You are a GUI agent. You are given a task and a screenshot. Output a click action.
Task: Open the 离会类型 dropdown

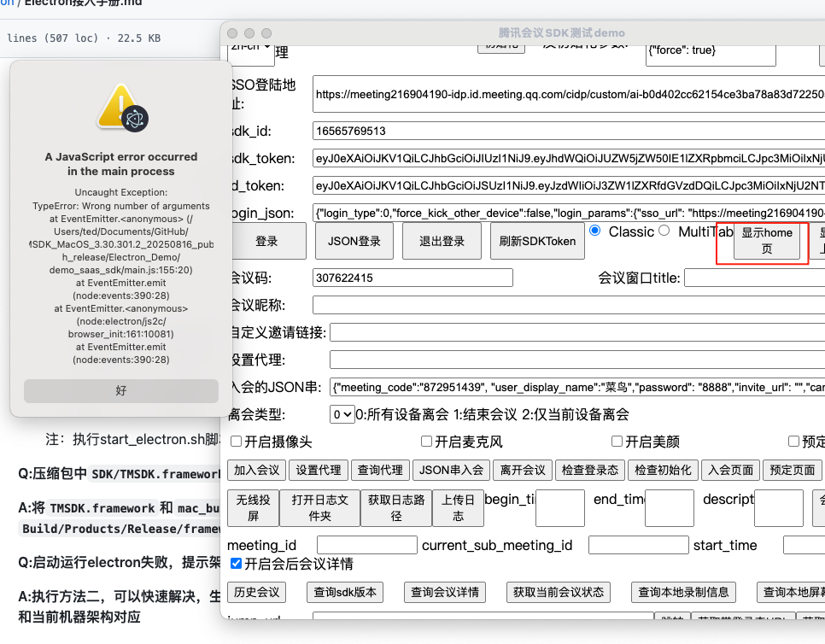(x=342, y=414)
